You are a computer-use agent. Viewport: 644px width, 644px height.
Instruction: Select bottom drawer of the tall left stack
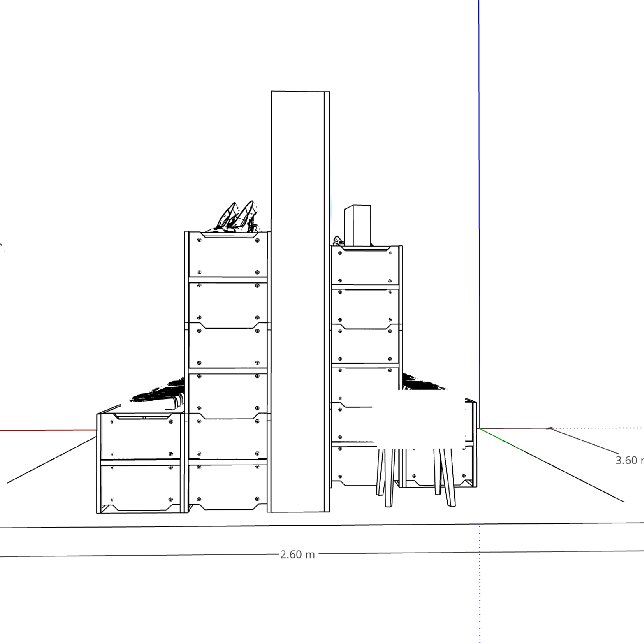228,487
